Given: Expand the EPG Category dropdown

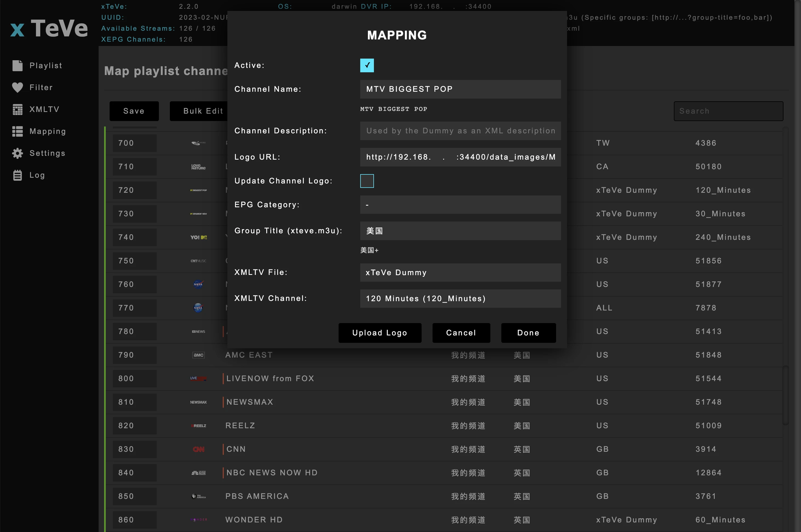Looking at the screenshot, I should click(460, 204).
